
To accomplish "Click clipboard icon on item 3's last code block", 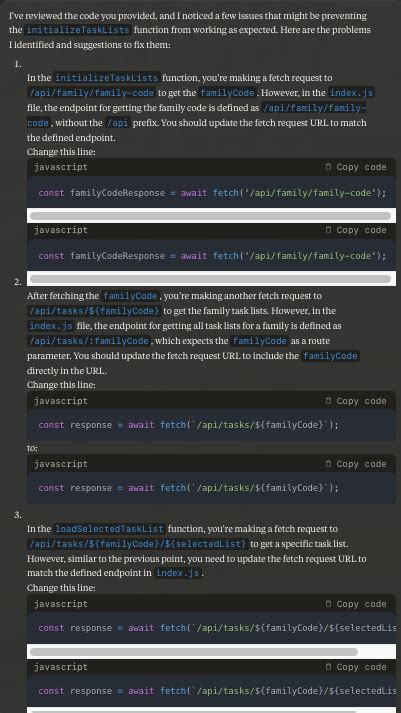I will click(328, 667).
